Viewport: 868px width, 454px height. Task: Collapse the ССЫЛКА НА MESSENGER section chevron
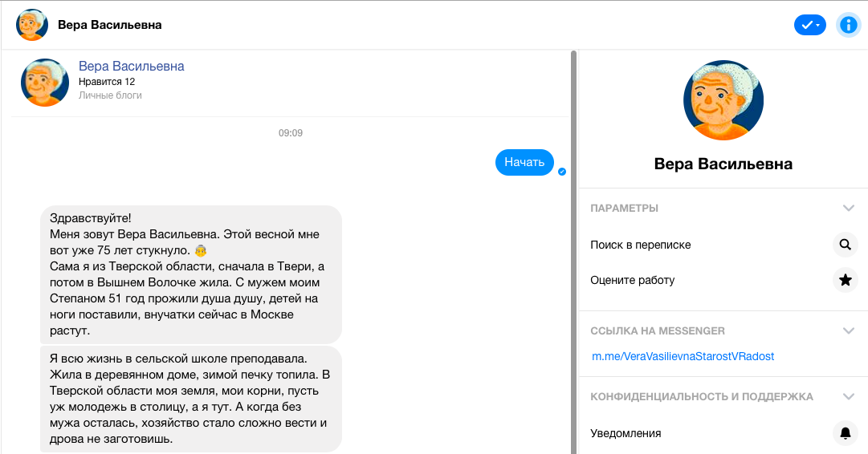pos(849,330)
